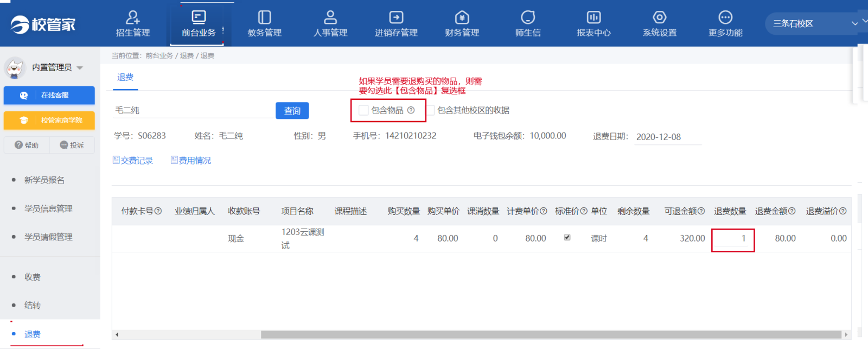Click 前台业务 in the breadcrumb

159,55
